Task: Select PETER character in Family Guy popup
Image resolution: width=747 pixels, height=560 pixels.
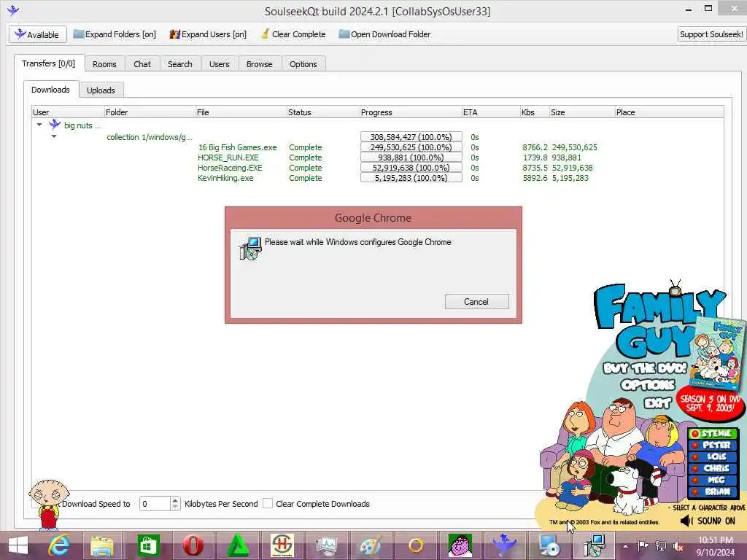Action: pos(713,446)
